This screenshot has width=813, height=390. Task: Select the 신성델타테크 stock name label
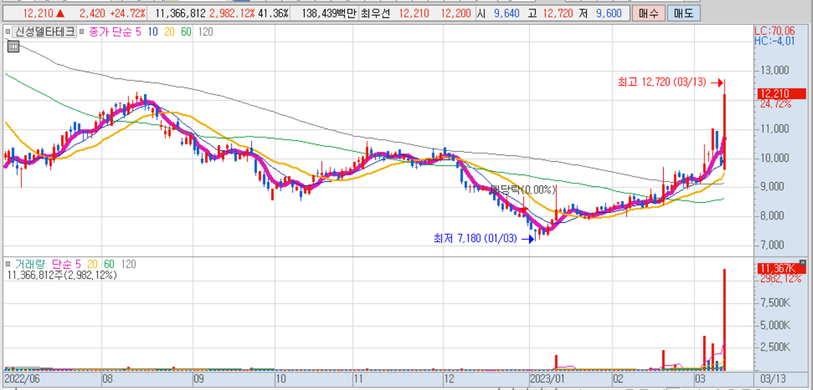click(45, 32)
